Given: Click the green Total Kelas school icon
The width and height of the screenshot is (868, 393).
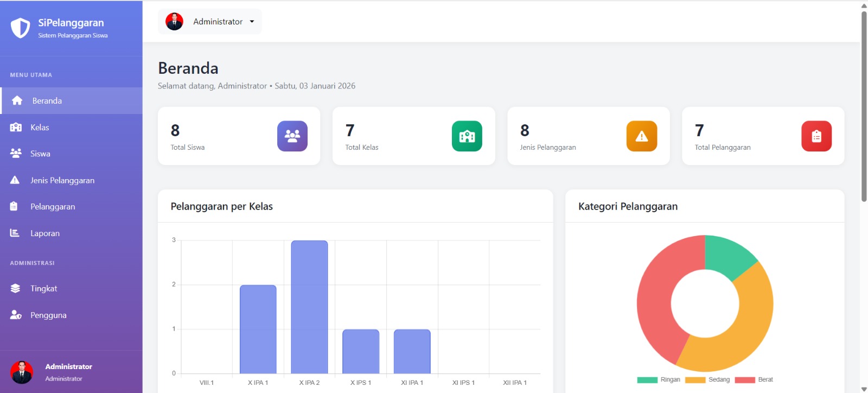Looking at the screenshot, I should 467,136.
